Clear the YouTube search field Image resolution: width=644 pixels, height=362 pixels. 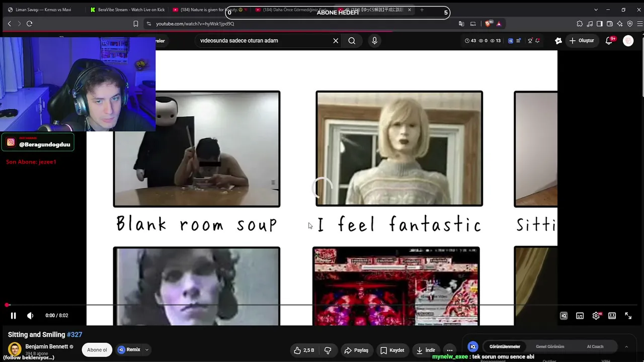[336, 41]
